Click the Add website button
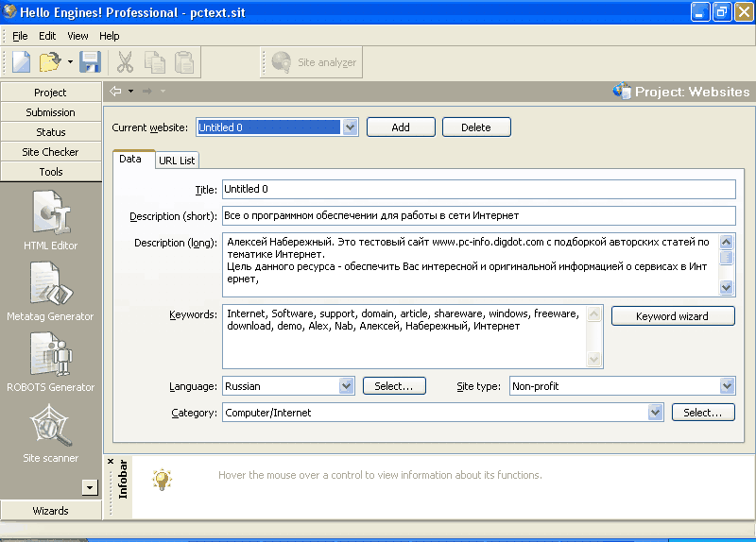The height and width of the screenshot is (542, 756). coord(401,127)
